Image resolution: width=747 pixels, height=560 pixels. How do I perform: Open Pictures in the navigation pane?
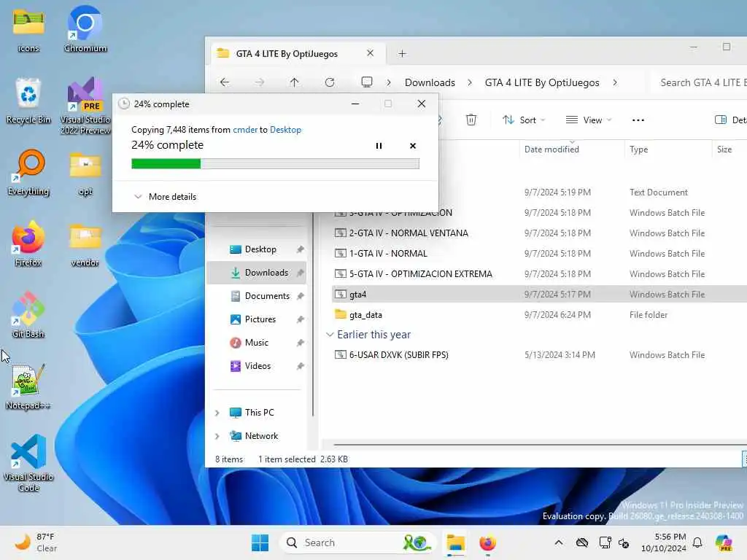click(258, 319)
